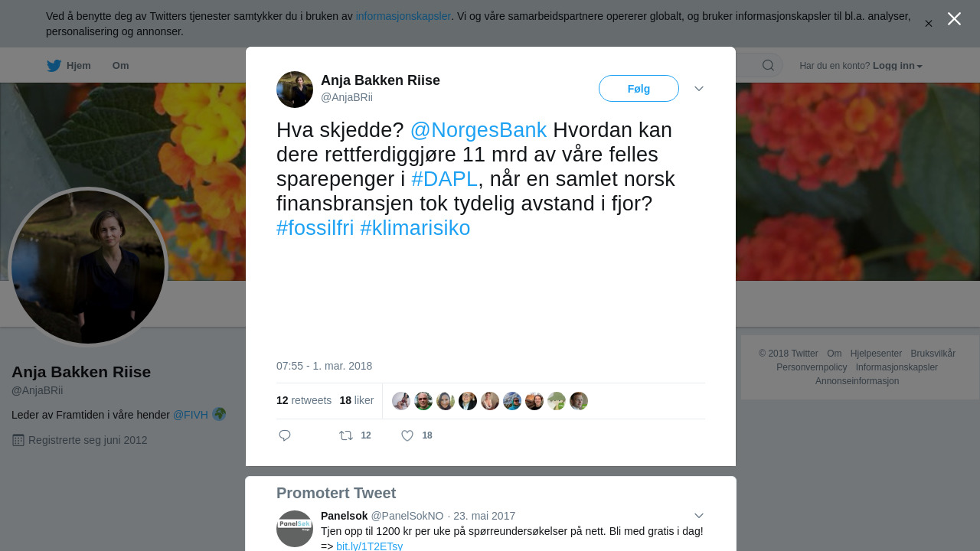This screenshot has height=551, width=980.
Task: Open the @NorgesBank mention link
Action: pyautogui.click(x=479, y=130)
